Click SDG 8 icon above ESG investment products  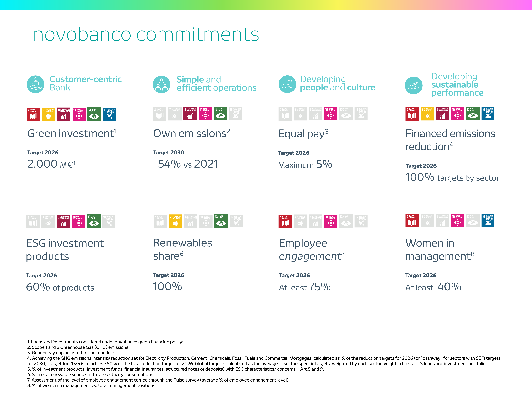[63, 221]
